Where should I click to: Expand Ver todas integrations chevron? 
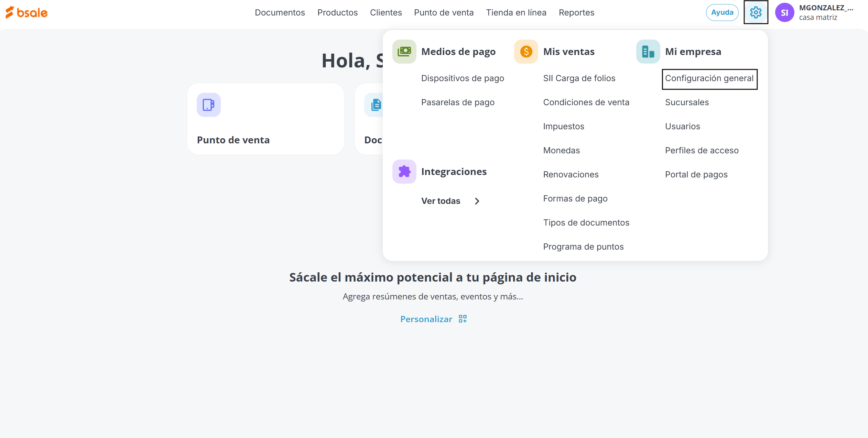[x=477, y=201]
